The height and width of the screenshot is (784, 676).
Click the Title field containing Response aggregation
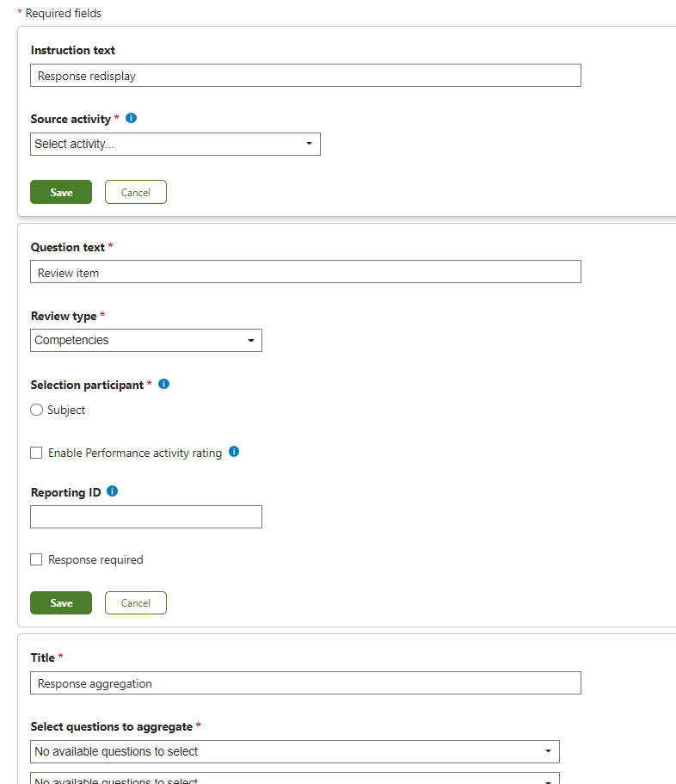pos(305,683)
